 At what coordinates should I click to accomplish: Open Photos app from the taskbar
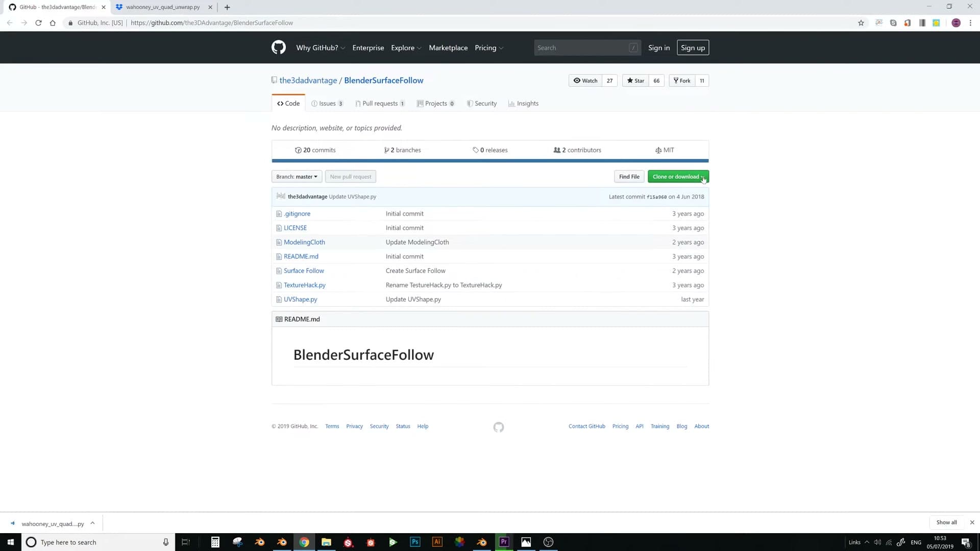coord(526,542)
